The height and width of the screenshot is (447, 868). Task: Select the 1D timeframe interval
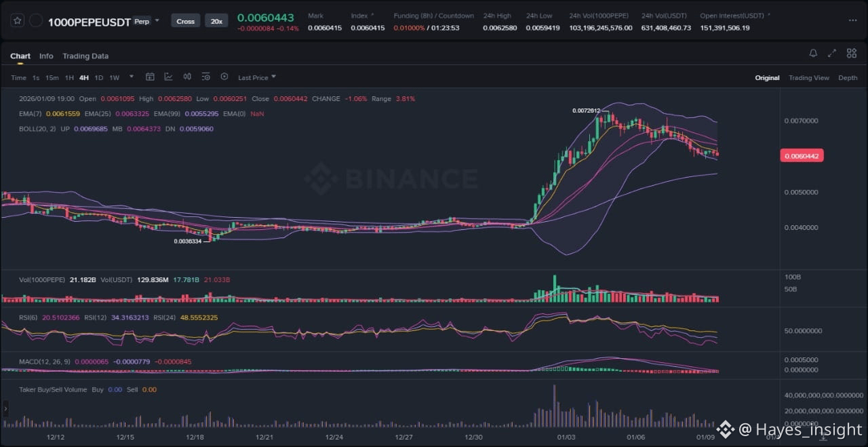[99, 78]
